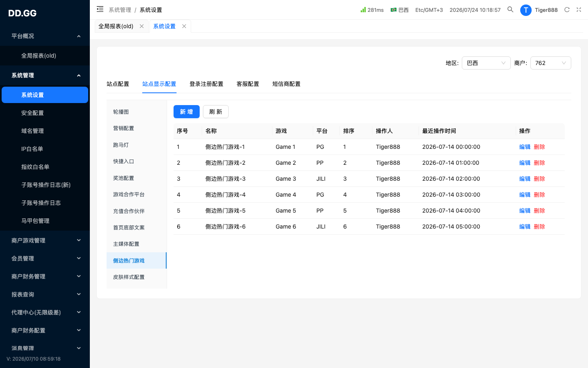Edit row 侧边热门游戏-4
The height and width of the screenshot is (368, 588).
[x=525, y=195]
